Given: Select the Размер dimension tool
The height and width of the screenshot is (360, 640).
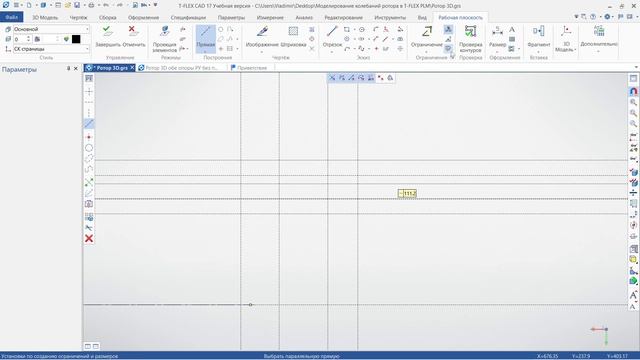Looking at the screenshot, I should click(x=497, y=39).
